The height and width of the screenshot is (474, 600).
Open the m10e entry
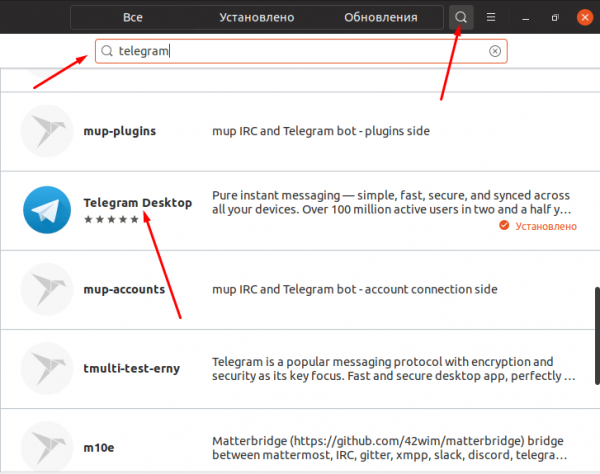click(300, 441)
